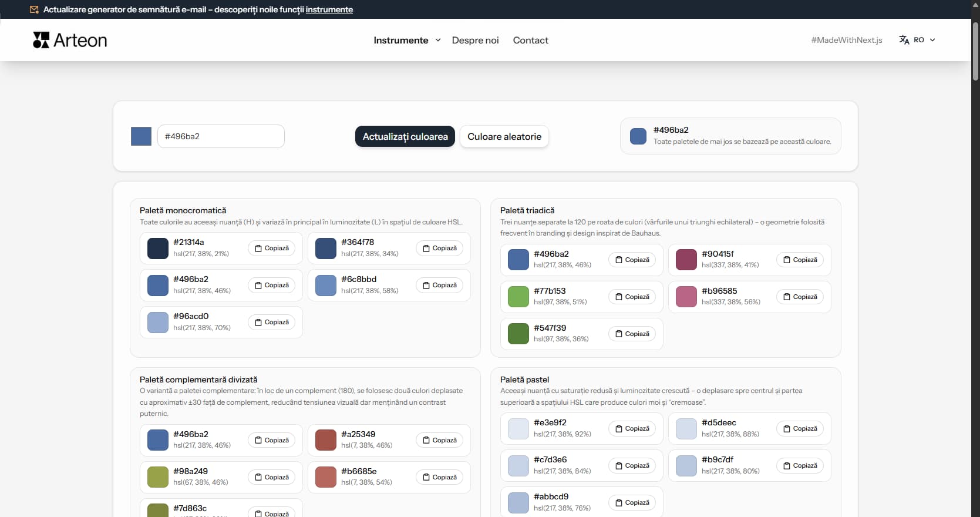Generate a Culoare aleatorie
980x517 pixels.
pos(504,136)
